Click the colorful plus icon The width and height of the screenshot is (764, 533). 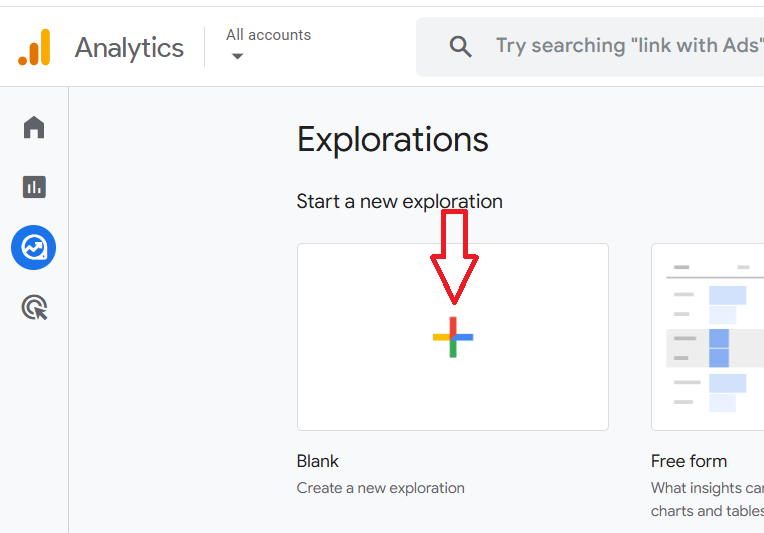tap(453, 337)
